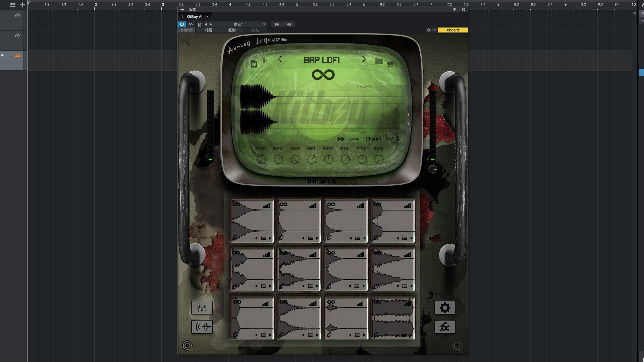Toggle infinity loop on third top-row pad
Screen dimensions: 644x362
(x=331, y=204)
